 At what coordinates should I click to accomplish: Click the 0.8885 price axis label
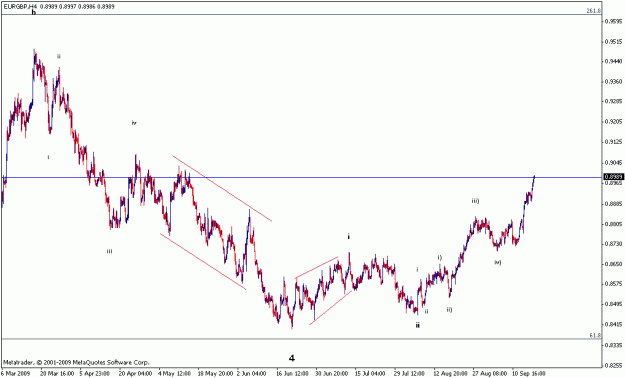(x=613, y=204)
